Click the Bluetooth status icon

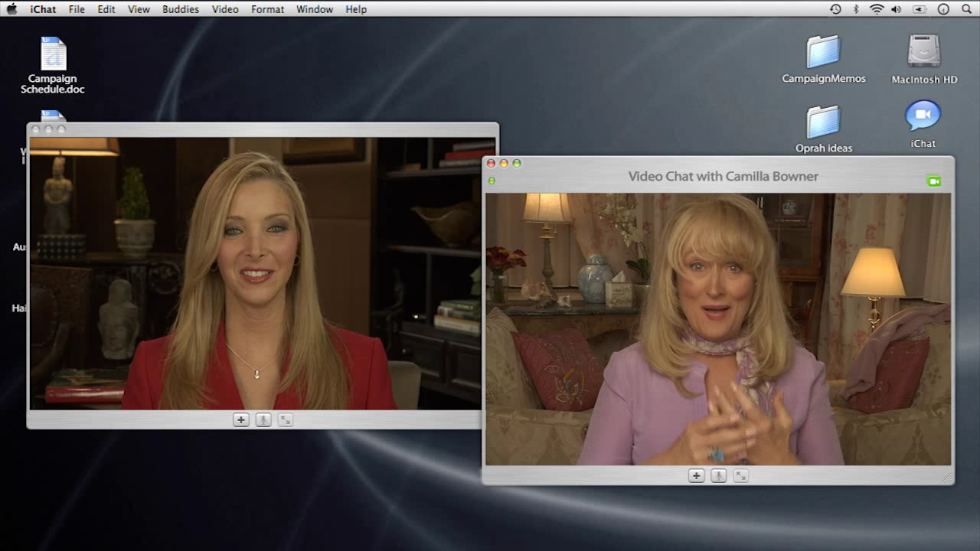pyautogui.click(x=856, y=9)
